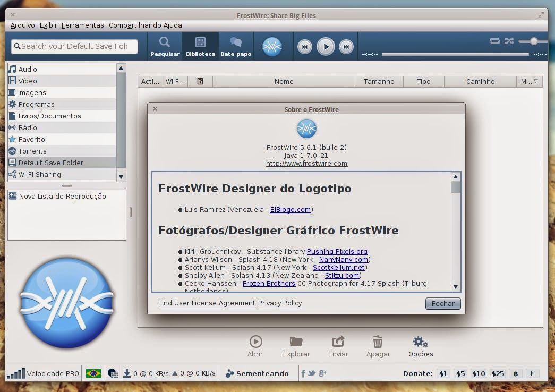555x392 pixels.
Task: Toggle repeat playback mode
Action: (x=495, y=41)
